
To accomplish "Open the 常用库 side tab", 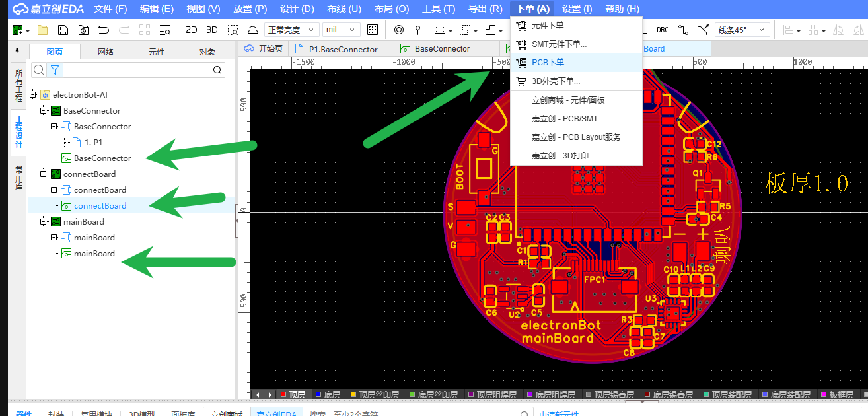I will 19,179.
